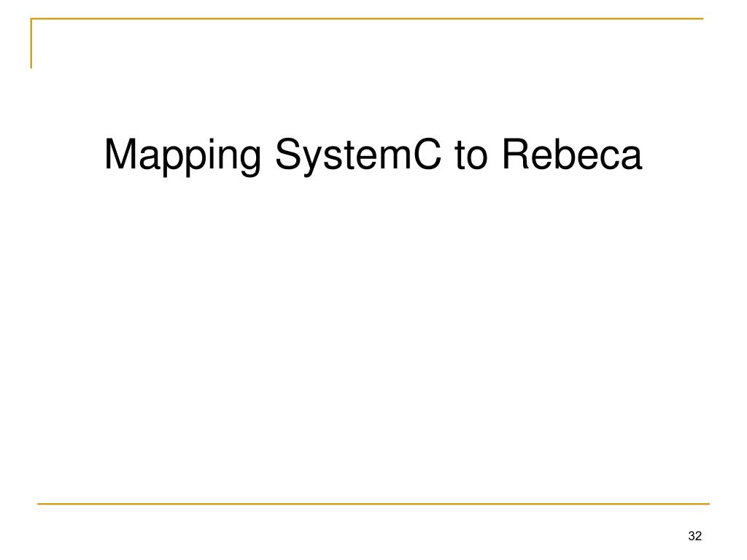The image size is (747, 560).
Task: Click the word "to" in the title
Action: point(471,156)
